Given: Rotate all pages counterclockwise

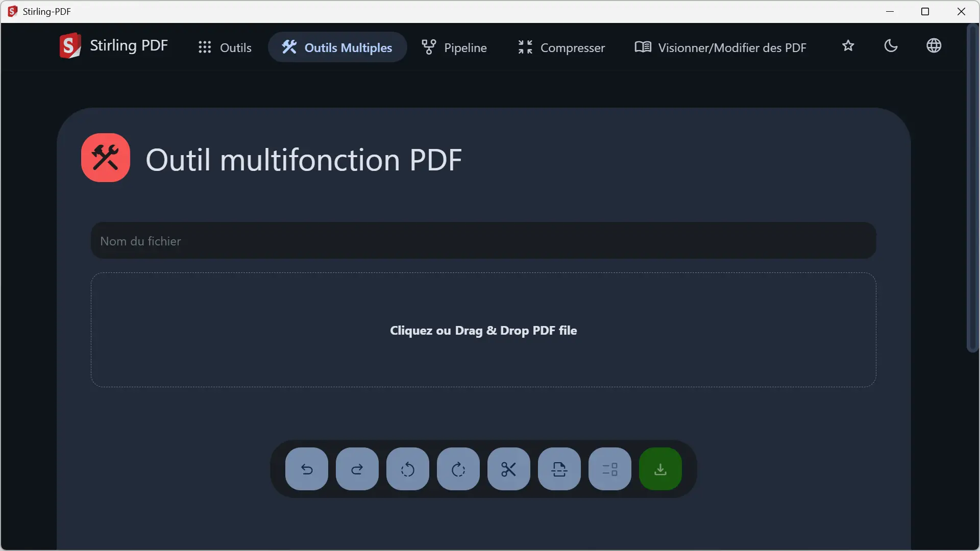Looking at the screenshot, I should coord(408,469).
